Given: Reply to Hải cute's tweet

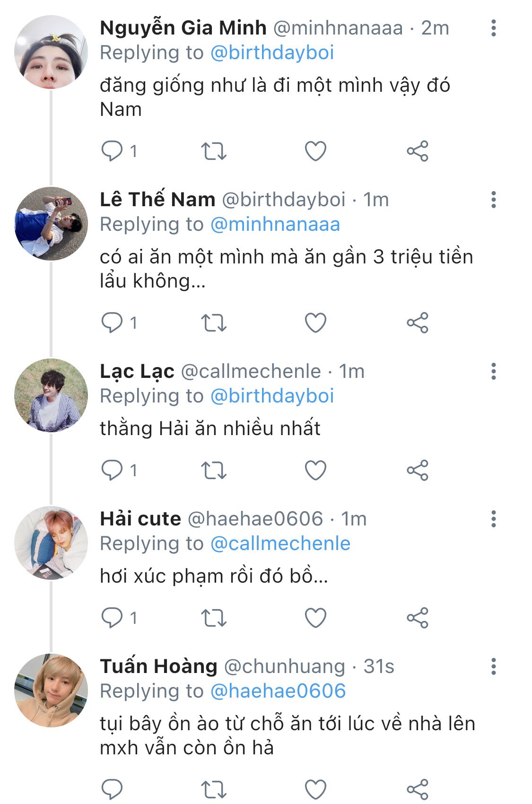Looking at the screenshot, I should 112,618.
